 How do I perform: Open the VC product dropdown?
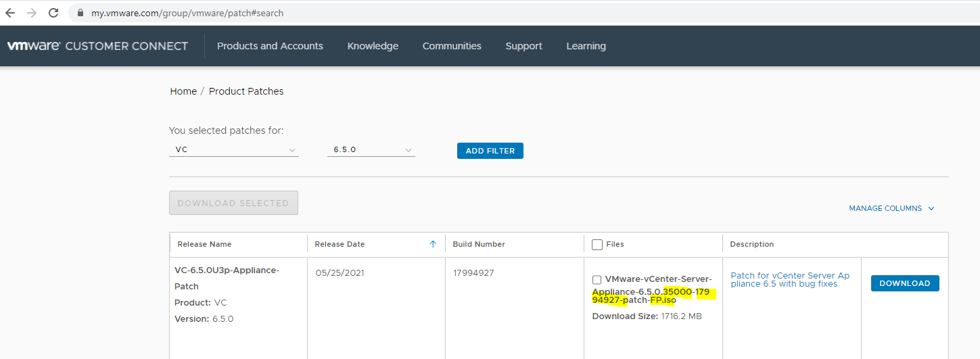click(x=234, y=149)
